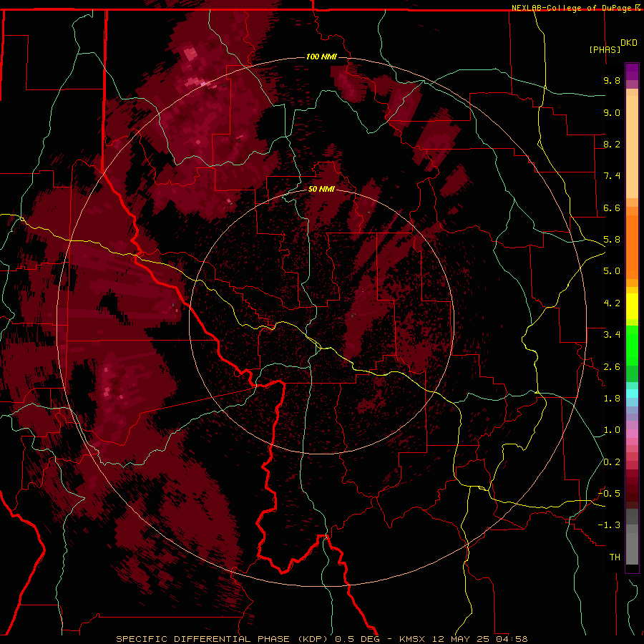The width and height of the screenshot is (644, 644).
Task: Select the DKD product label
Action: pos(629,43)
